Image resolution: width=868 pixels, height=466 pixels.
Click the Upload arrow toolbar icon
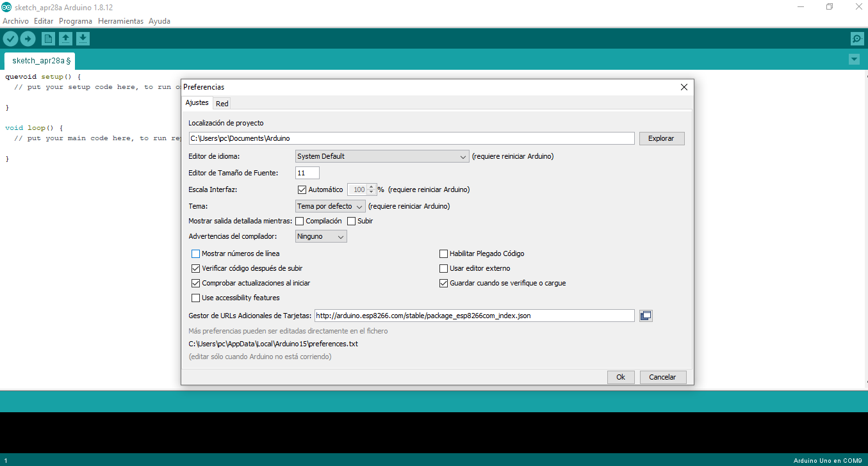pos(28,39)
